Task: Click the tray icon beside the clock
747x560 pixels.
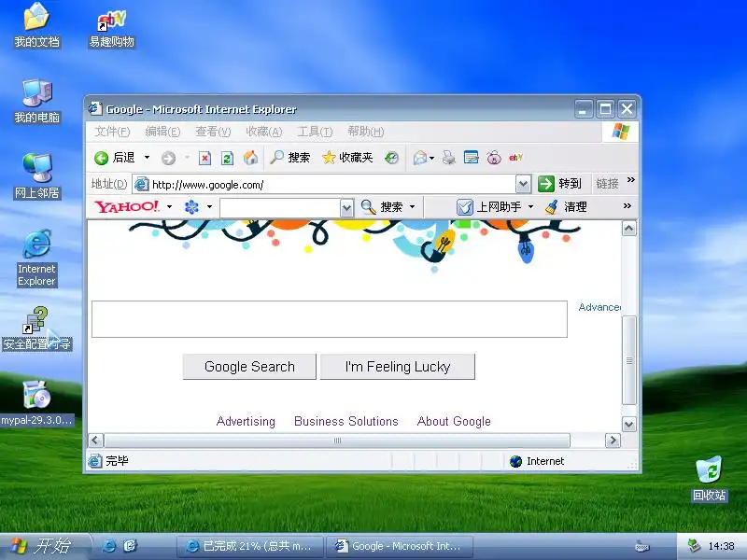Action: (x=694, y=546)
